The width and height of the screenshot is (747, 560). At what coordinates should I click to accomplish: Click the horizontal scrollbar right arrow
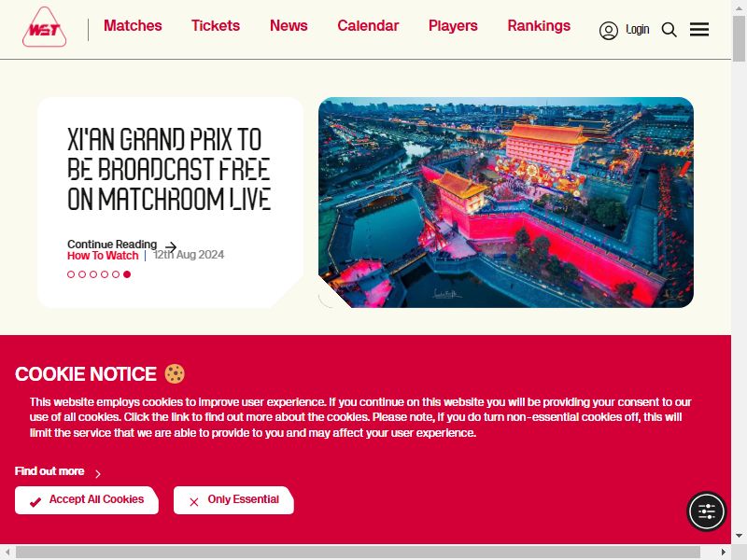pyautogui.click(x=723, y=552)
